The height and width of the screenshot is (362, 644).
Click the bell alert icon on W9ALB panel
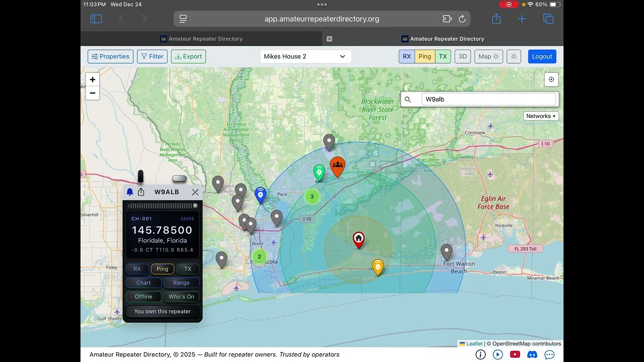click(130, 192)
